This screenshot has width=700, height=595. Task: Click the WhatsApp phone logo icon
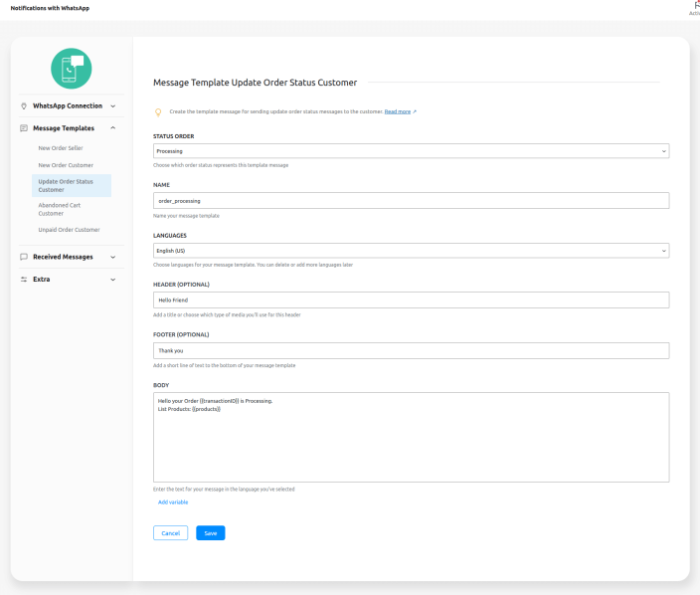tap(72, 67)
